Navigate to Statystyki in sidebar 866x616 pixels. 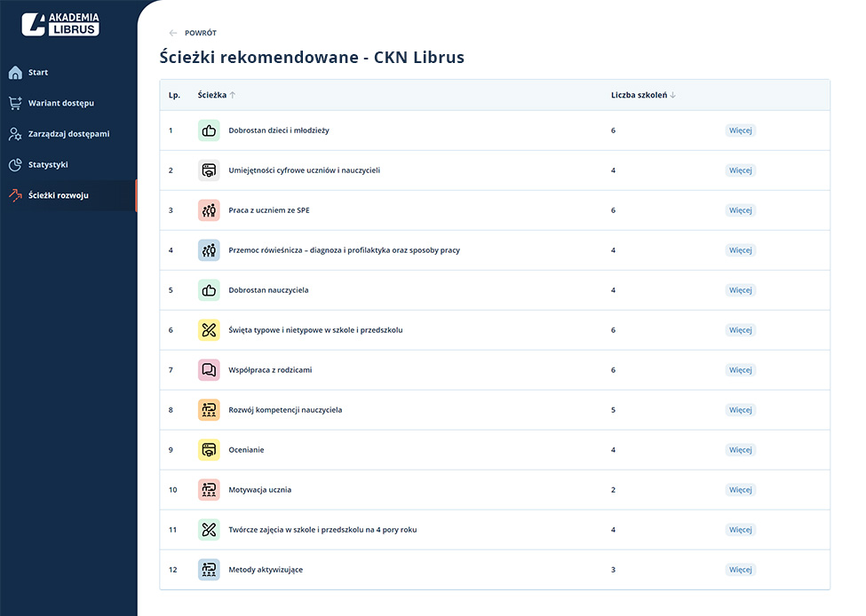pyautogui.click(x=48, y=164)
